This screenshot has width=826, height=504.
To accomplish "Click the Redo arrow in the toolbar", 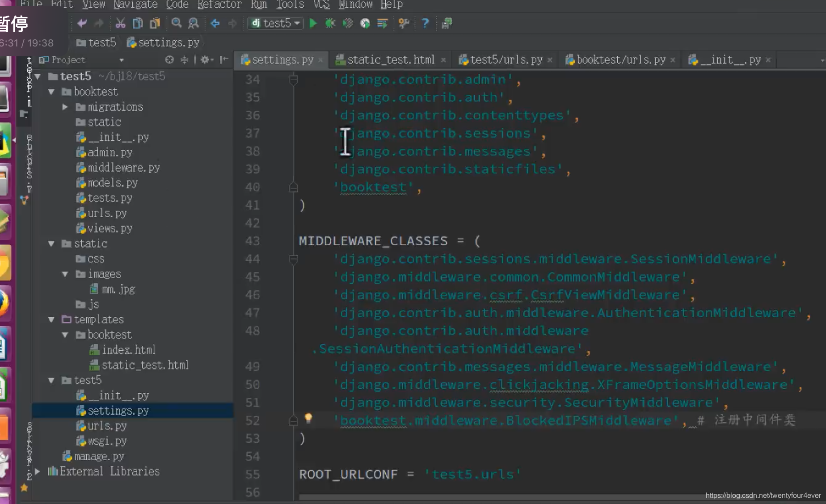I will 99,23.
